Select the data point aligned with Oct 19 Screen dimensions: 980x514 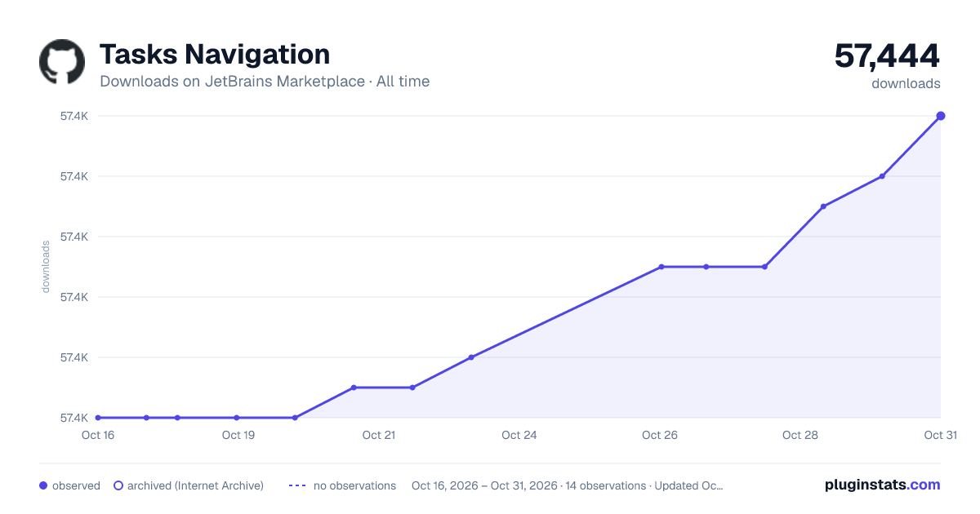click(x=236, y=418)
